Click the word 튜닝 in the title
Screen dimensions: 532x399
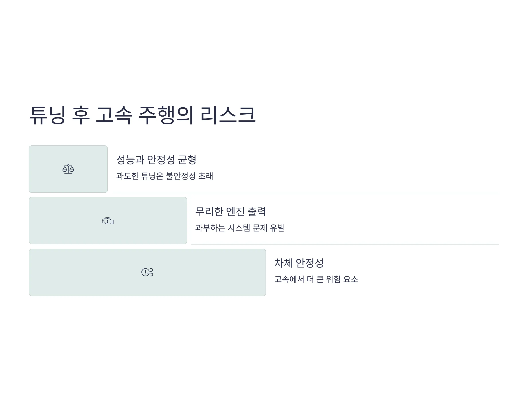(47, 115)
